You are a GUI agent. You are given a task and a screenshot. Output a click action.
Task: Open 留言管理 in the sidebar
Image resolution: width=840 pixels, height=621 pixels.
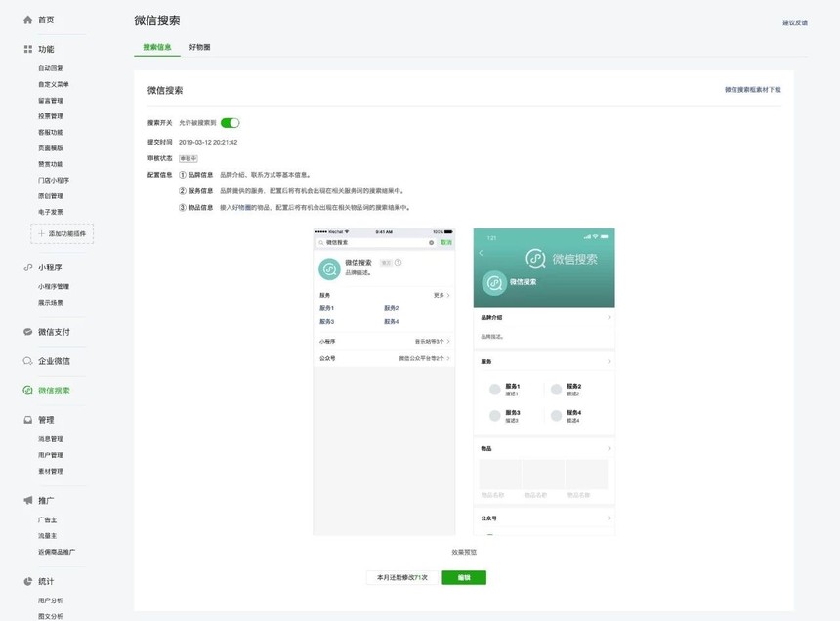pos(51,101)
